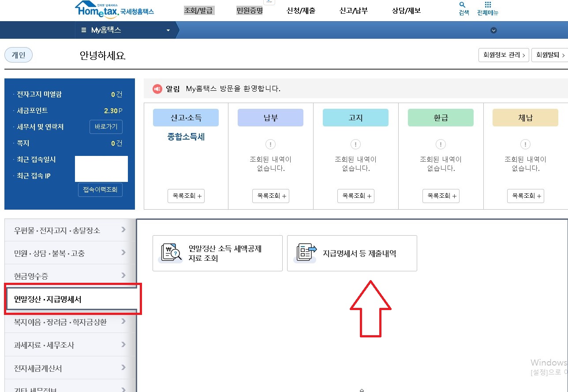The width and height of the screenshot is (568, 392).
Task: Click the exclamation icon in the 납부 card
Action: pyautogui.click(x=270, y=144)
